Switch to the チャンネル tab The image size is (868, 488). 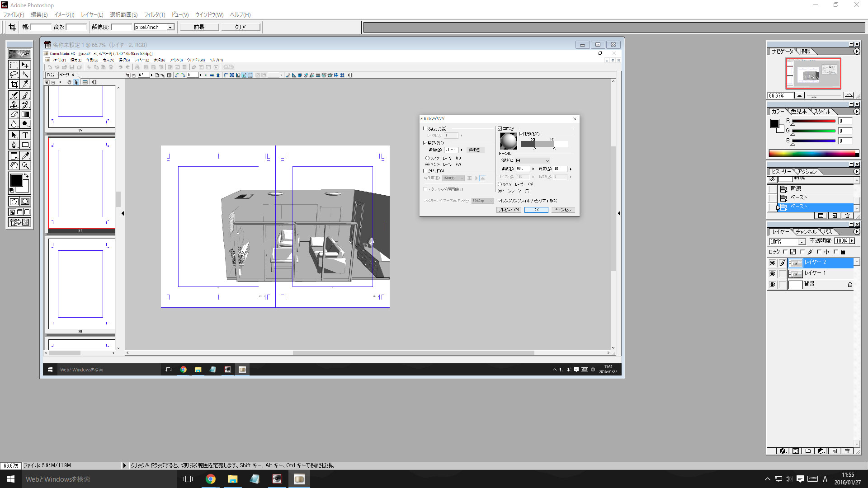pyautogui.click(x=806, y=232)
